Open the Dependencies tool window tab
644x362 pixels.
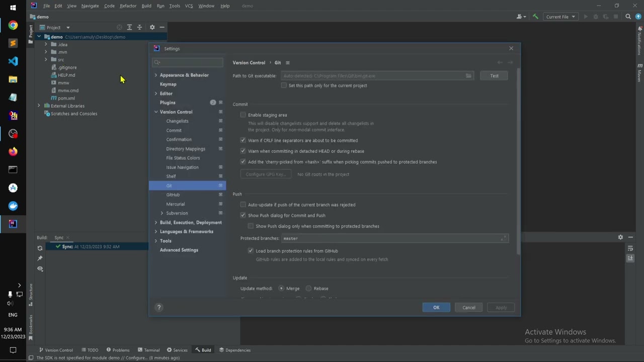[235, 350]
